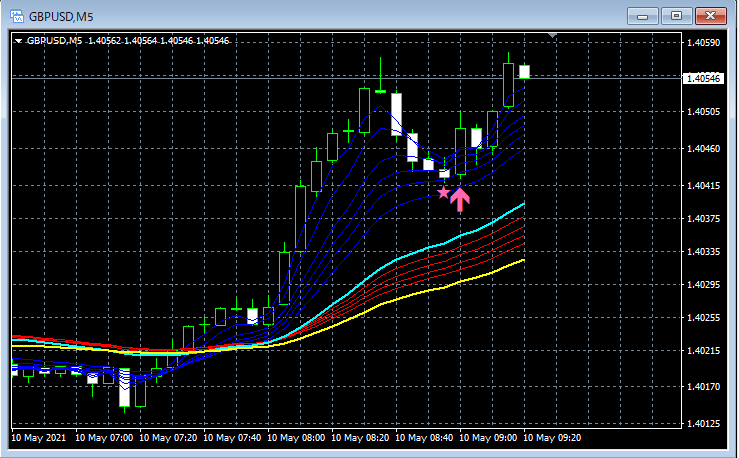Maximize the GBPUSD,M5 chart window
This screenshot has width=739, height=458.
pyautogui.click(x=676, y=16)
